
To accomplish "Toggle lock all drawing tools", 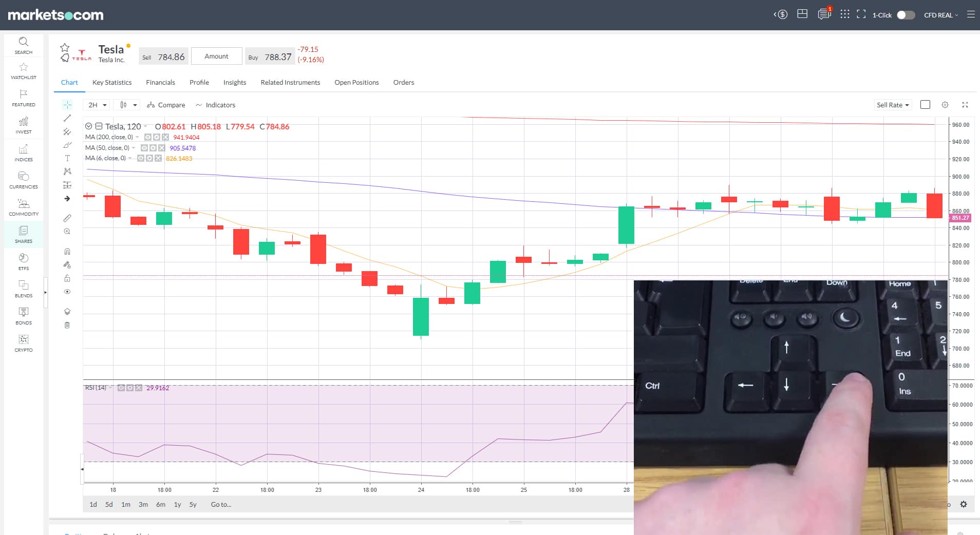I will click(x=67, y=278).
